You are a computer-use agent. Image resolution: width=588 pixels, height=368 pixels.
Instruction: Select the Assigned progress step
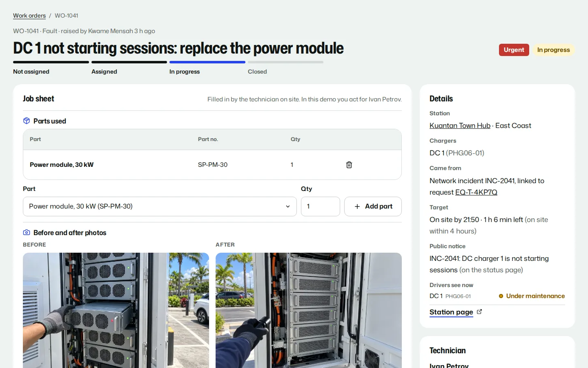(129, 68)
